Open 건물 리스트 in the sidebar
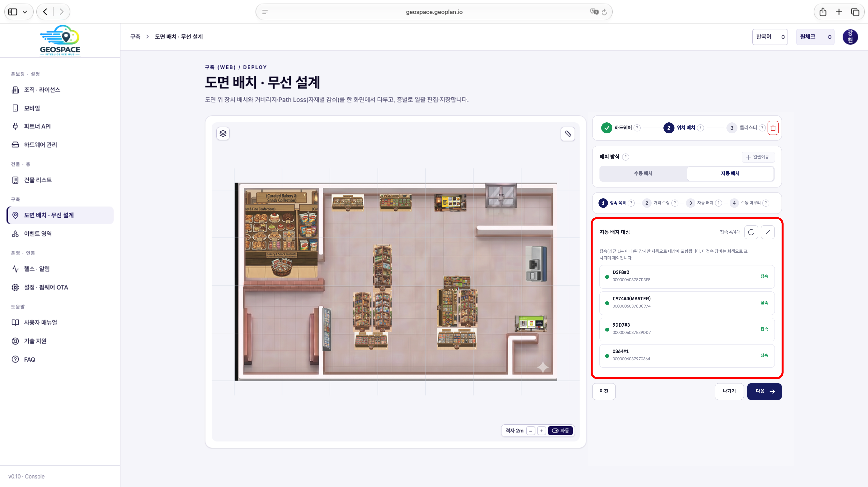868x487 pixels. click(x=60, y=180)
